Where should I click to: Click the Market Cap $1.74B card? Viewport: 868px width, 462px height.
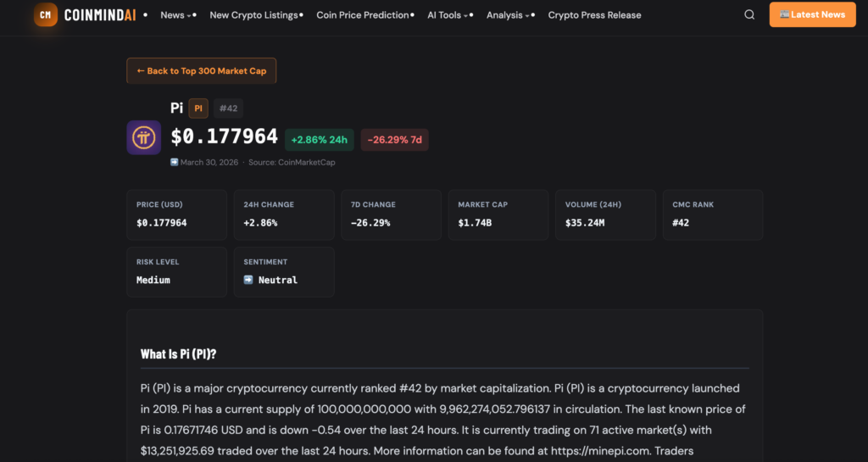(x=498, y=214)
